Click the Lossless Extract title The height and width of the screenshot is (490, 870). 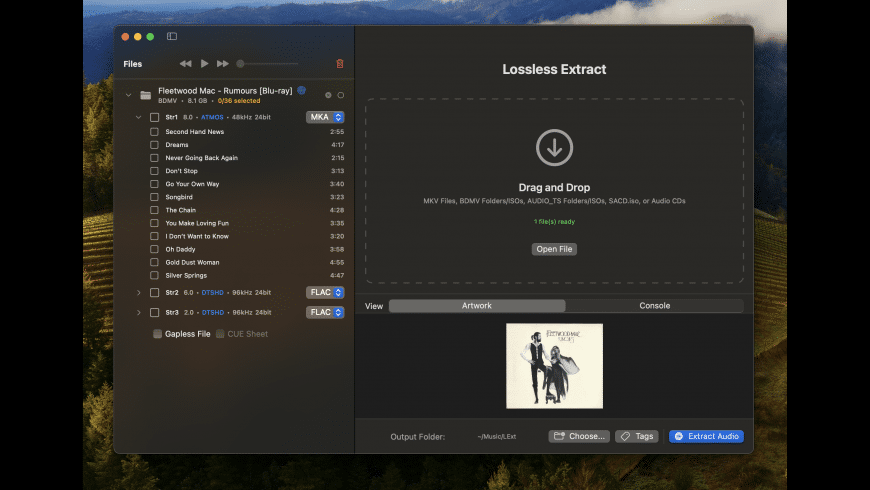(554, 69)
